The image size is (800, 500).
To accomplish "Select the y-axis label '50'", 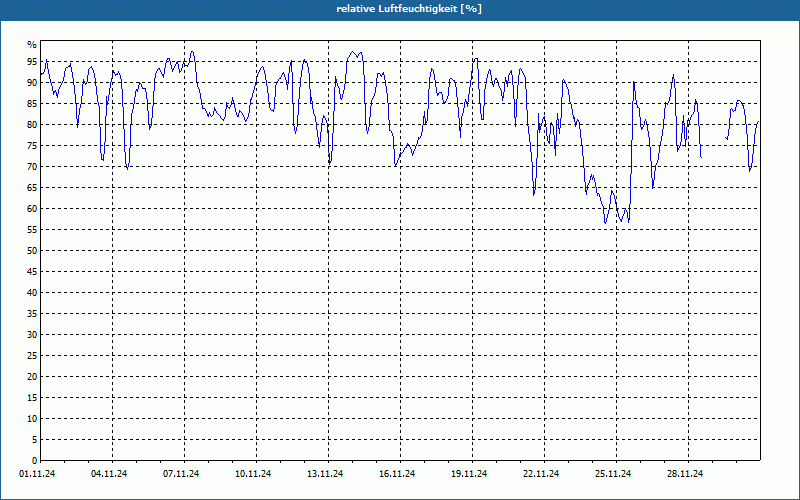I will [32, 251].
